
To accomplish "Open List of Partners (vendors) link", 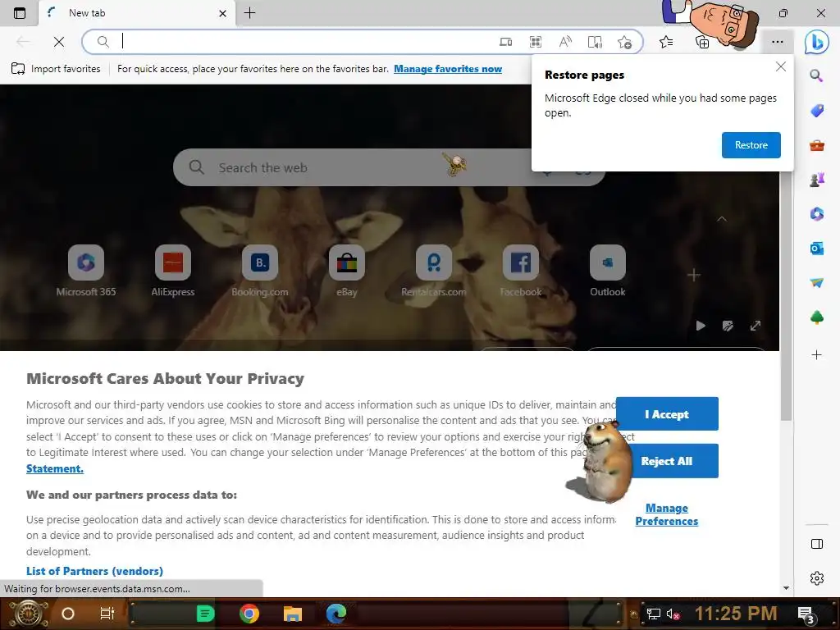I will (x=94, y=571).
